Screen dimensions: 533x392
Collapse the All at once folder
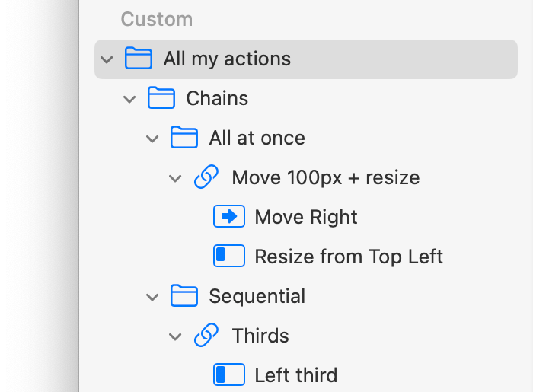tap(152, 139)
